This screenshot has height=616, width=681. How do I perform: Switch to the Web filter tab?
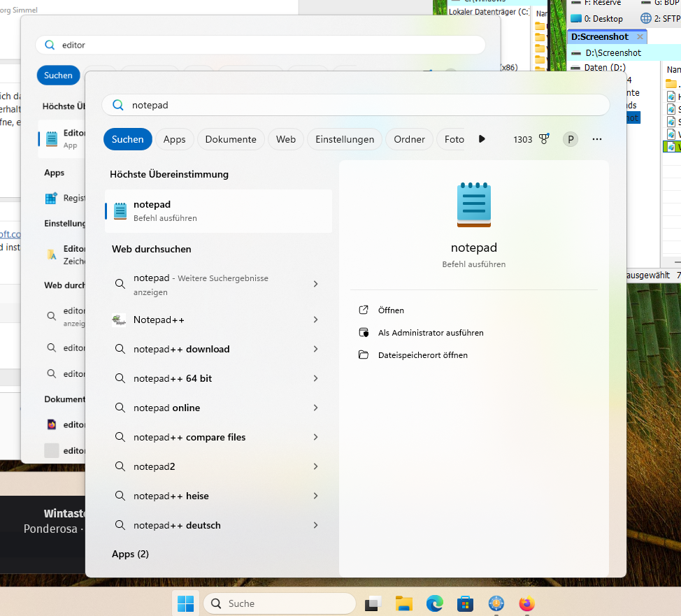point(286,139)
